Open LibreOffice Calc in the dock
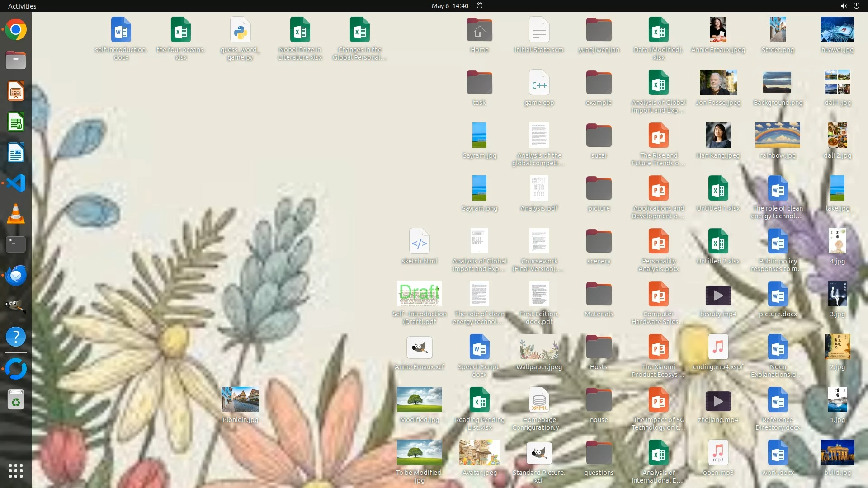Viewport: 868px width, 488px height. point(16,122)
